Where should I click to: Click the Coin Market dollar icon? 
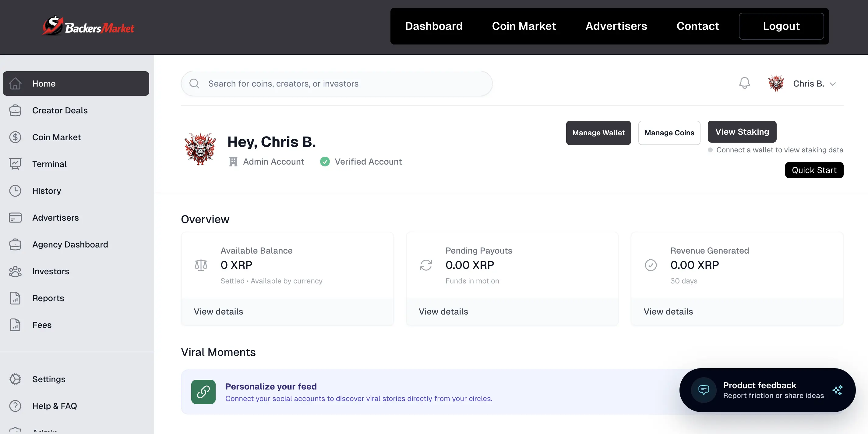(x=15, y=137)
